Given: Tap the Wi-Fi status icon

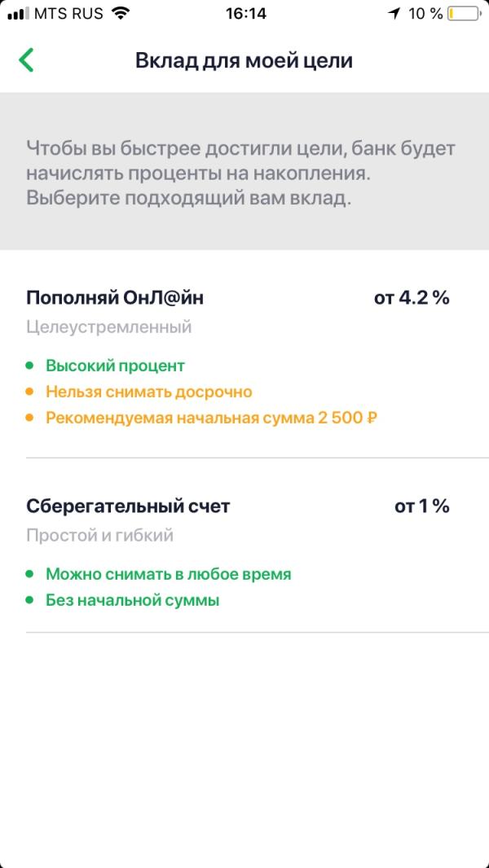Looking at the screenshot, I should coord(120,13).
